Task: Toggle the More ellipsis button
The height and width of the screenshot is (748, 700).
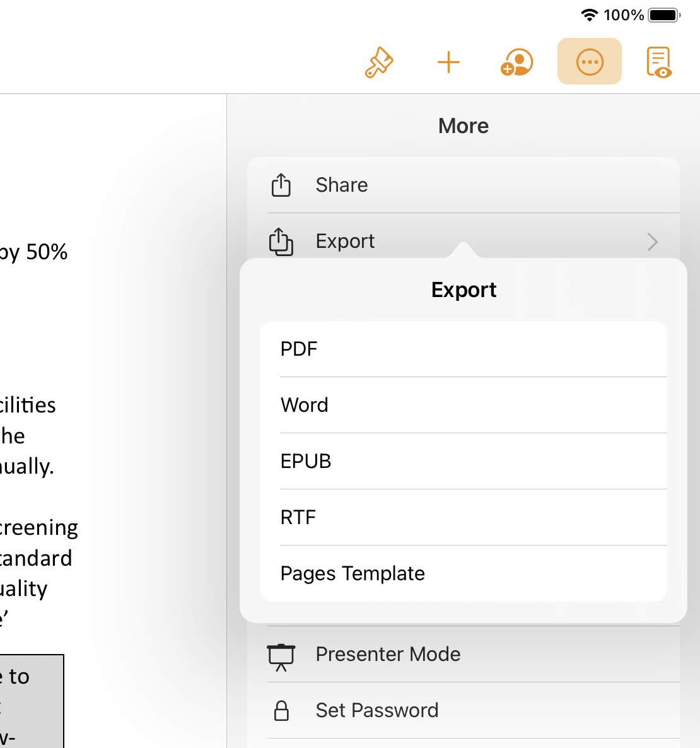Action: point(590,62)
